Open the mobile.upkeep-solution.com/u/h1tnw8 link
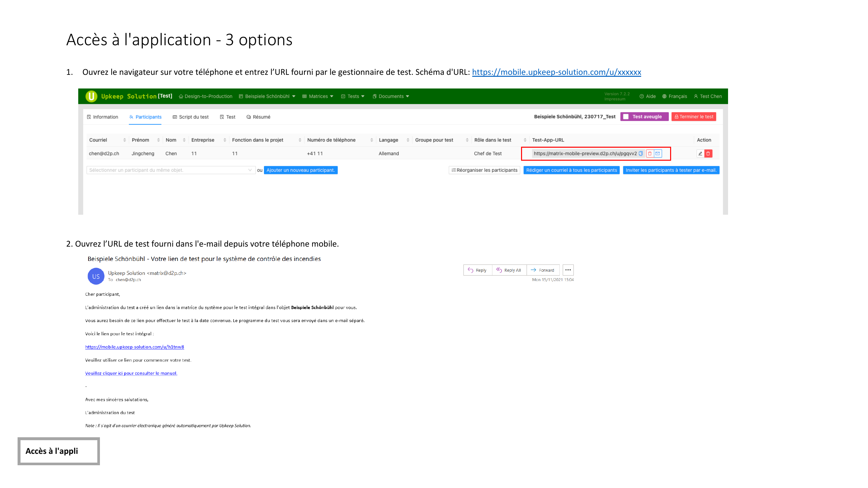This screenshot has width=868, height=488. point(134,347)
